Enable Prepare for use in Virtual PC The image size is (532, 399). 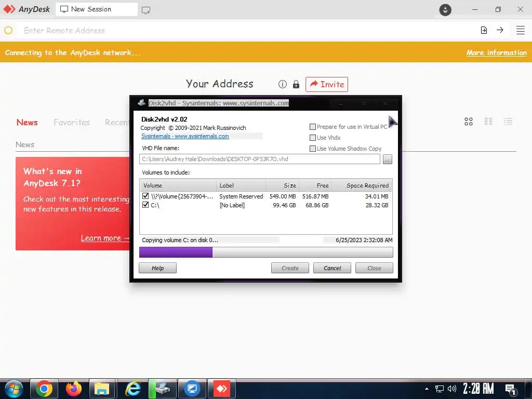coord(313,127)
